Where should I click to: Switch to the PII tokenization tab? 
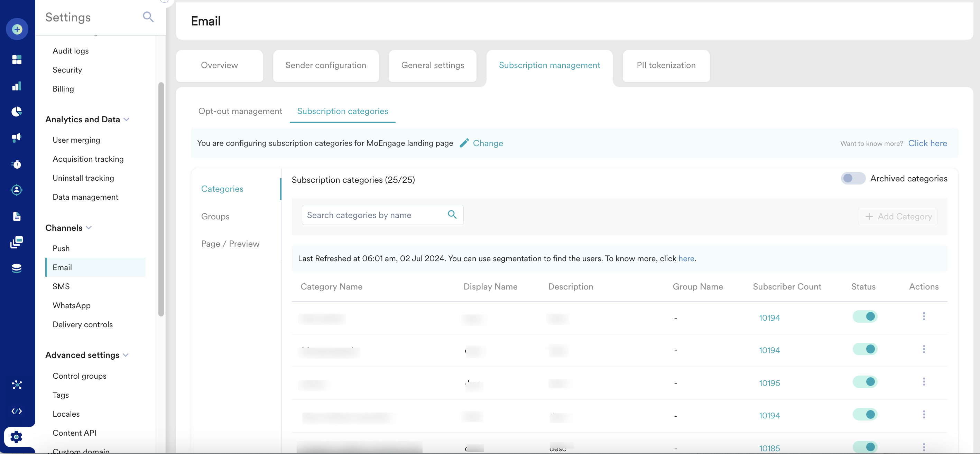coord(666,65)
